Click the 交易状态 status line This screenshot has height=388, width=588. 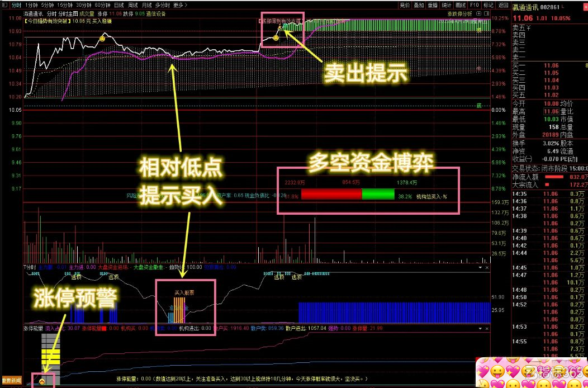pyautogui.click(x=550, y=169)
